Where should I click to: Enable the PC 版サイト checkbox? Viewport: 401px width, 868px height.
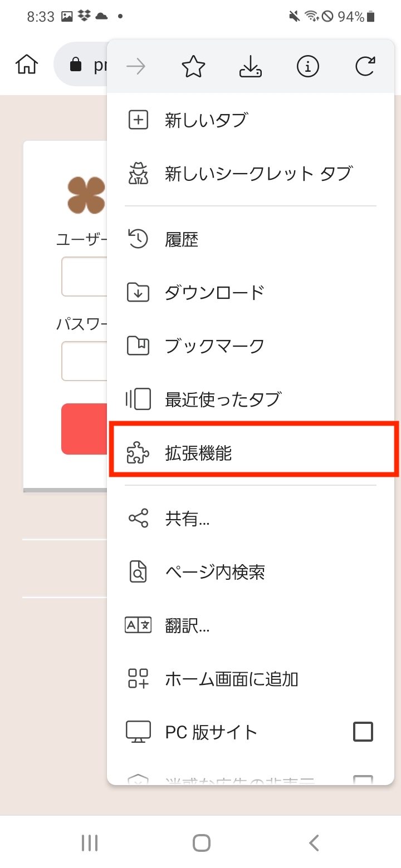363,732
